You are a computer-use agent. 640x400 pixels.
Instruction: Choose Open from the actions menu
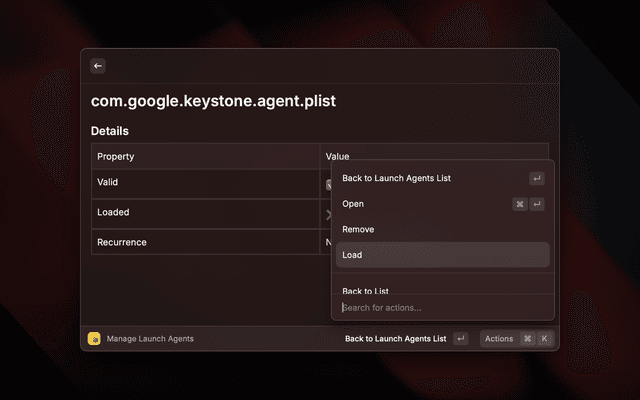coord(353,204)
